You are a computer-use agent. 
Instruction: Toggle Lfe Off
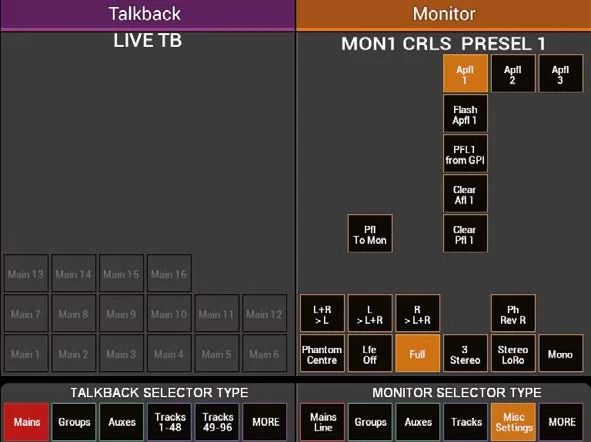pyautogui.click(x=370, y=353)
